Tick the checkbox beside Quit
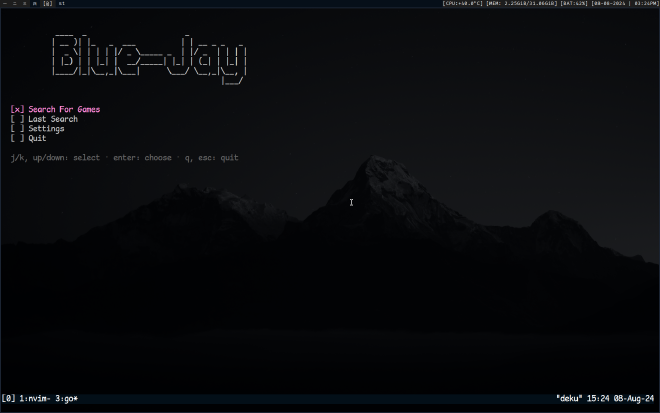 tap(17, 139)
